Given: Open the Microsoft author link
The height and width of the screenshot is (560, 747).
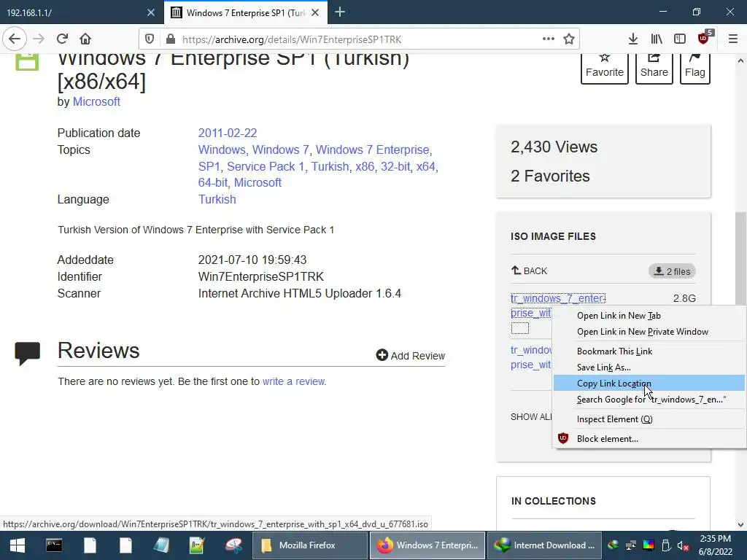Looking at the screenshot, I should pyautogui.click(x=96, y=101).
